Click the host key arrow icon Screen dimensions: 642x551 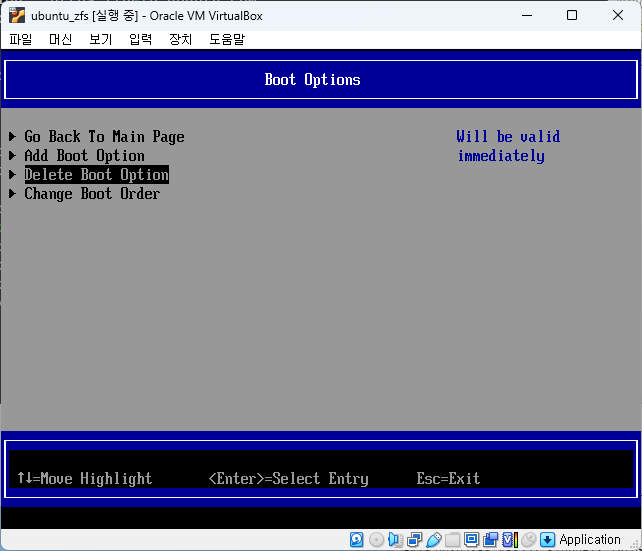(547, 539)
